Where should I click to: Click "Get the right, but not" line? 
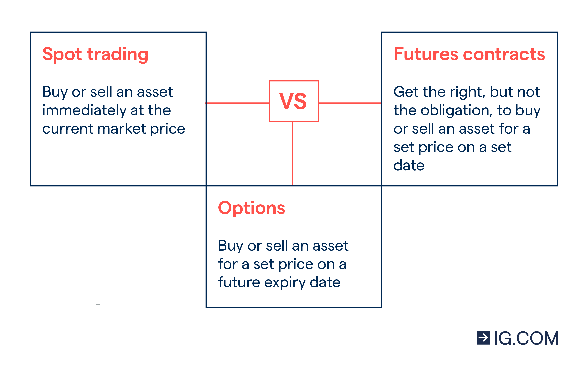[x=467, y=92]
